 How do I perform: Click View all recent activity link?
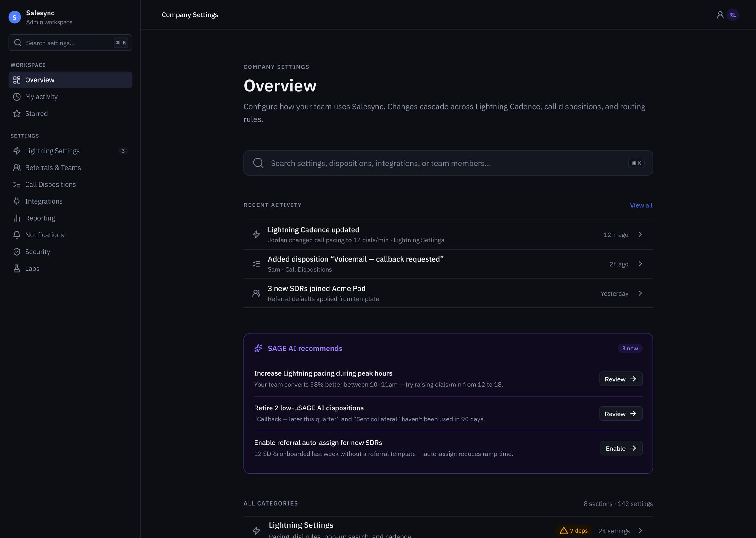pos(641,205)
